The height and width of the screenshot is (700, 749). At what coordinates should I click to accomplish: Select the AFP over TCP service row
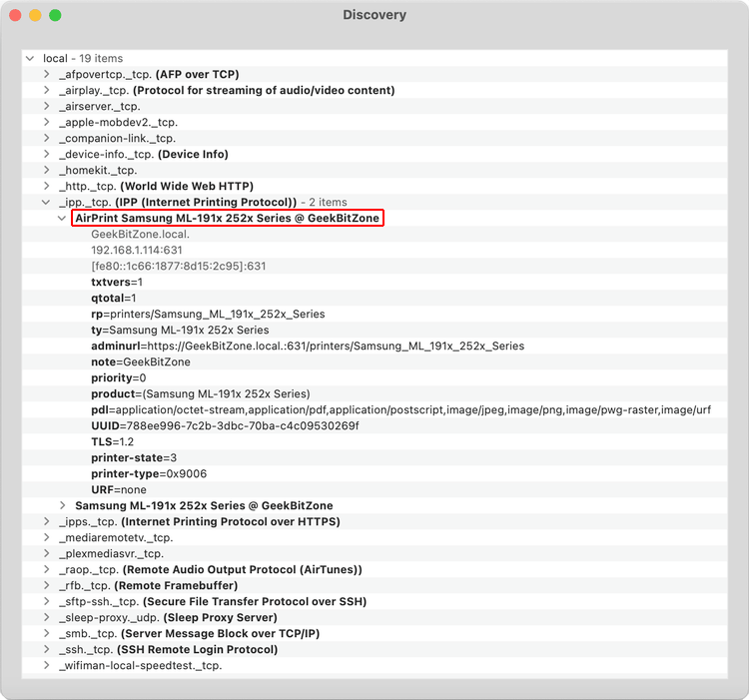point(374,75)
